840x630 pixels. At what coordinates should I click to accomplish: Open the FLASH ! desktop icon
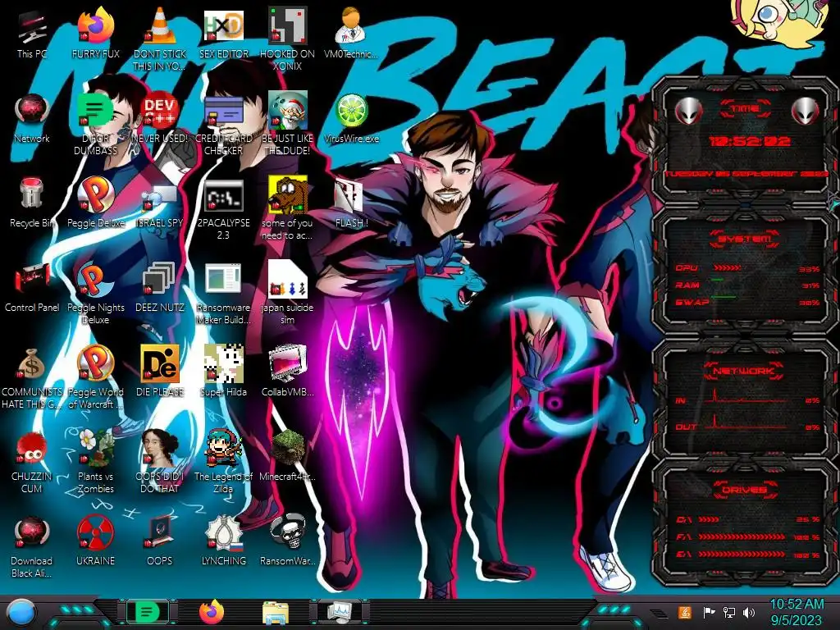tap(351, 203)
